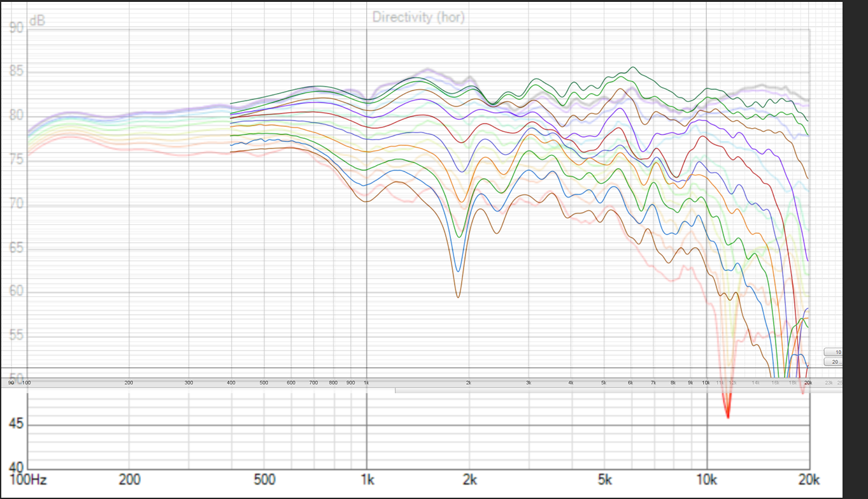Screen dimensions: 868x499
Task: Click the "4k" tick on the frequency ruler
Action: tap(571, 382)
